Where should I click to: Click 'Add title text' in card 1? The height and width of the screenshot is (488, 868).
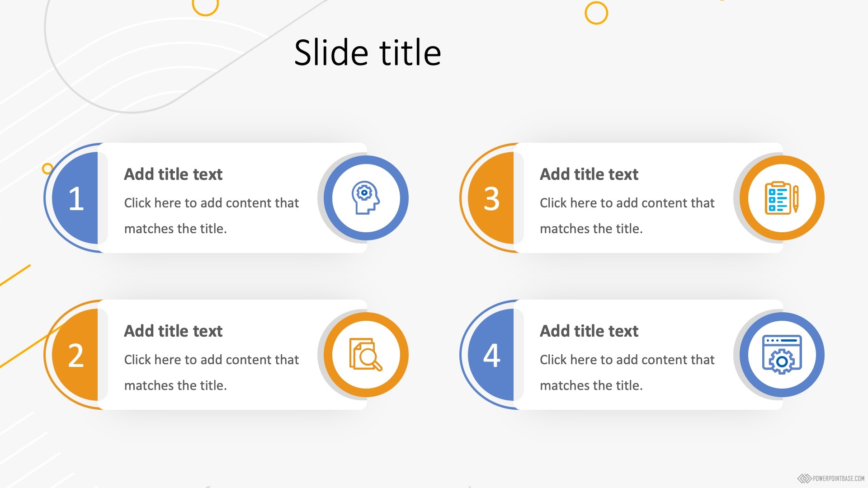173,174
